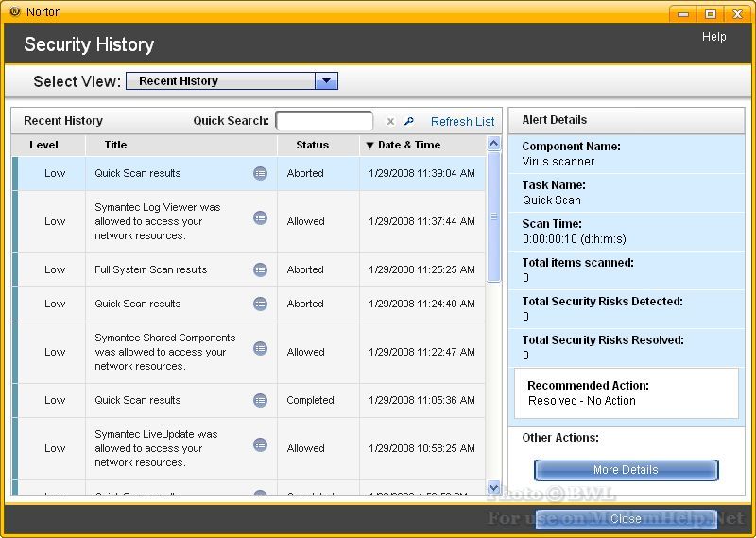Click the Scan Time value 0:00:00:10

click(575, 239)
